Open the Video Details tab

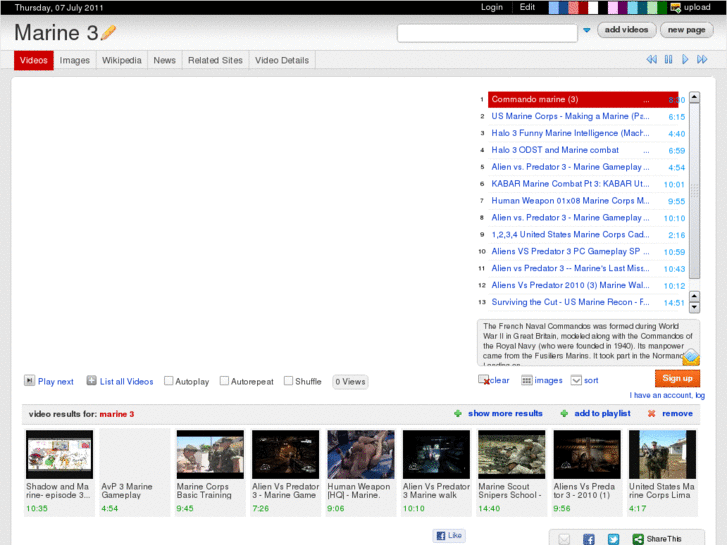282,60
